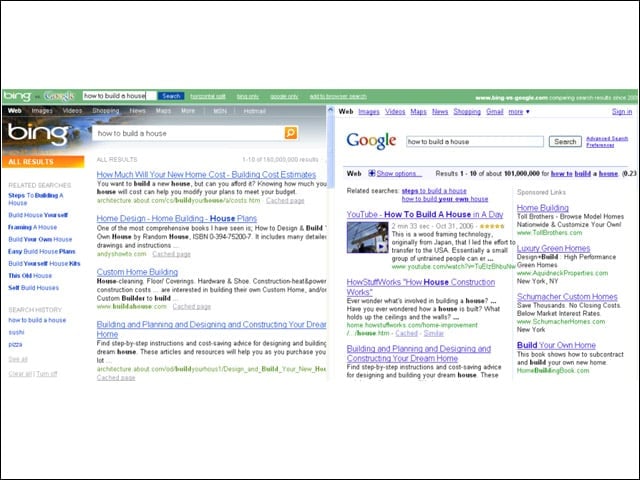Viewport: 640px width, 480px height.
Task: Click 'add to browser search' link
Action: [x=338, y=96]
